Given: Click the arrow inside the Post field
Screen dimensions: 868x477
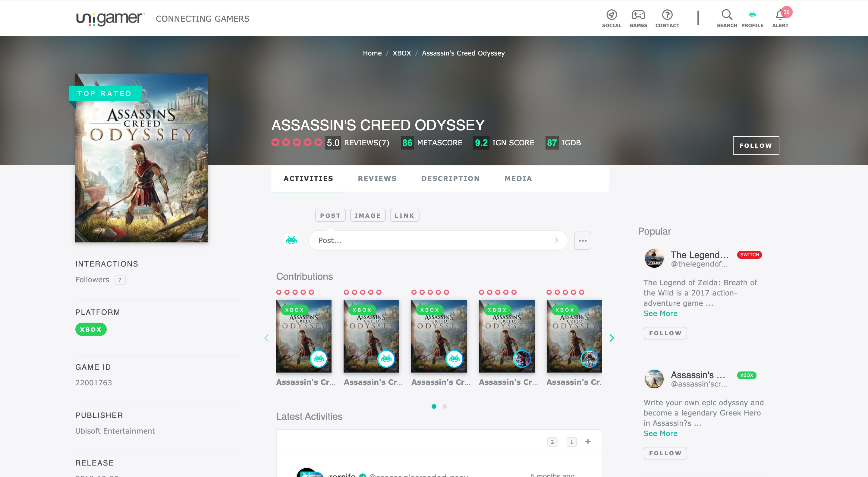Looking at the screenshot, I should pyautogui.click(x=556, y=240).
